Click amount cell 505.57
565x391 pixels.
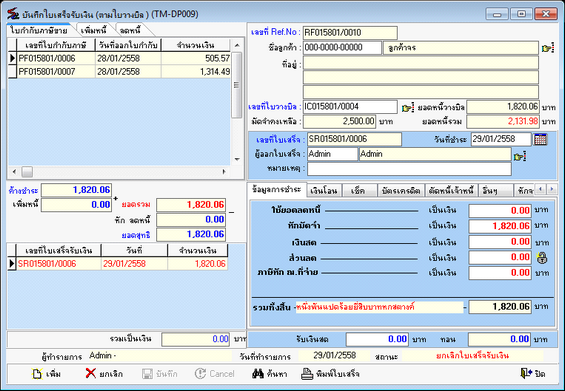click(x=196, y=58)
